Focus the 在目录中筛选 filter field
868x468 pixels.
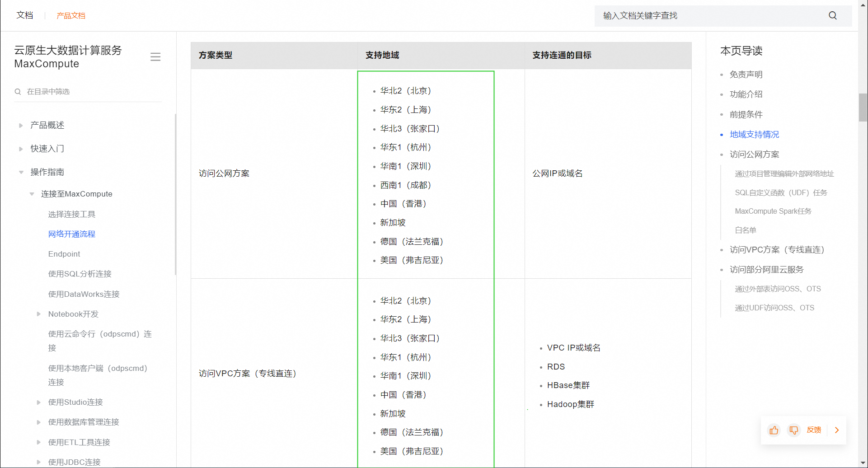(88, 92)
